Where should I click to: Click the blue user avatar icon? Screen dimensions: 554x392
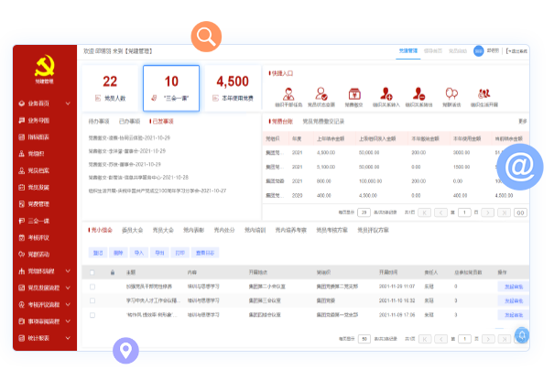click(478, 51)
